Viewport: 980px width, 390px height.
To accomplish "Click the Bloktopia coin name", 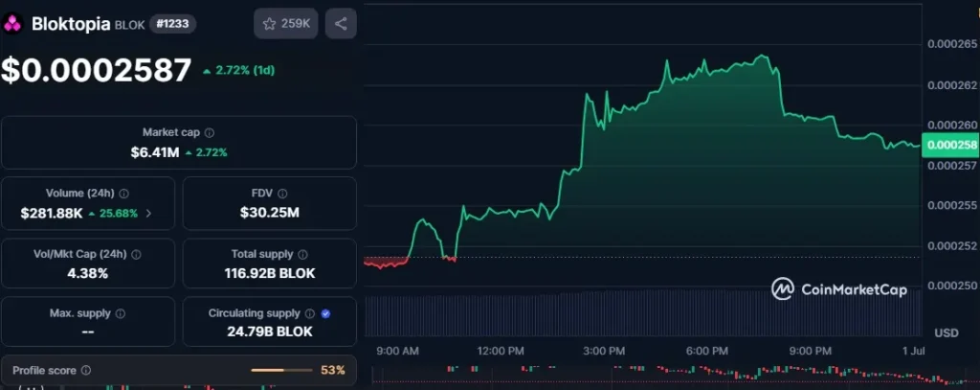I will [x=71, y=24].
